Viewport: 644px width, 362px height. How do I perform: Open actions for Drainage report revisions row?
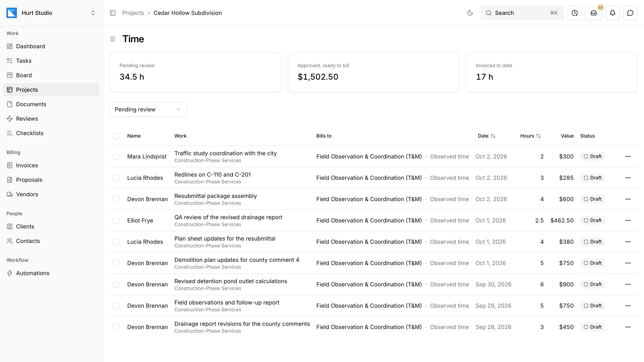pos(628,327)
